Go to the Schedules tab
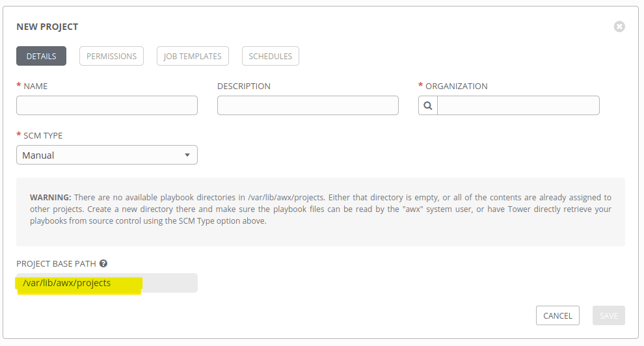This screenshot has width=644, height=346. pyautogui.click(x=270, y=57)
